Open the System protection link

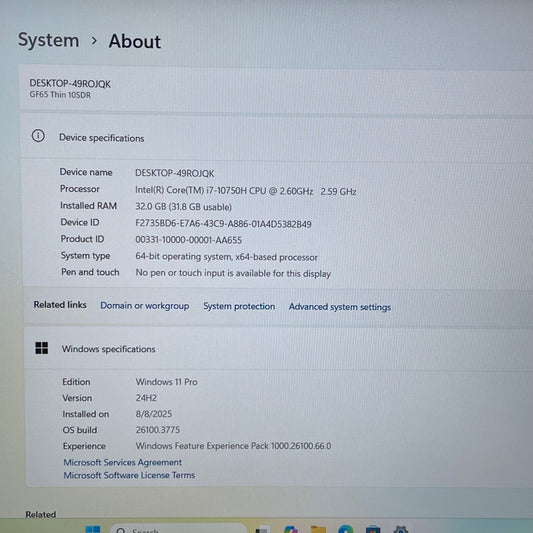click(239, 306)
